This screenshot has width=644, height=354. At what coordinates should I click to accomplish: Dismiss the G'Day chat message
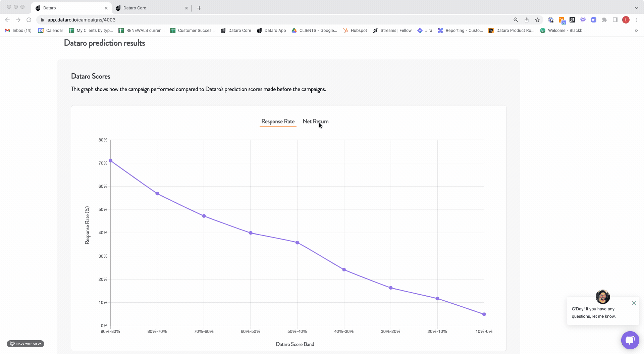tap(634, 303)
